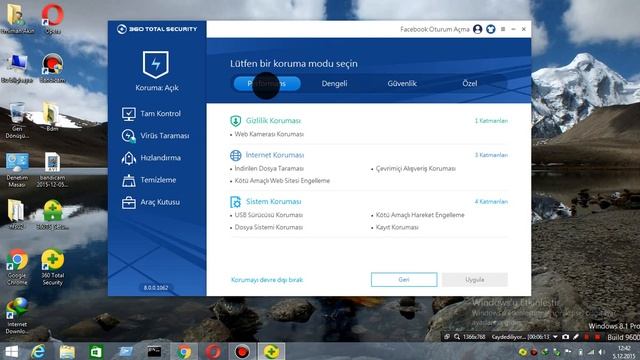This screenshot has height=360, width=640.
Task: Switch to Chrome on the taskbar
Action: pos(184,352)
